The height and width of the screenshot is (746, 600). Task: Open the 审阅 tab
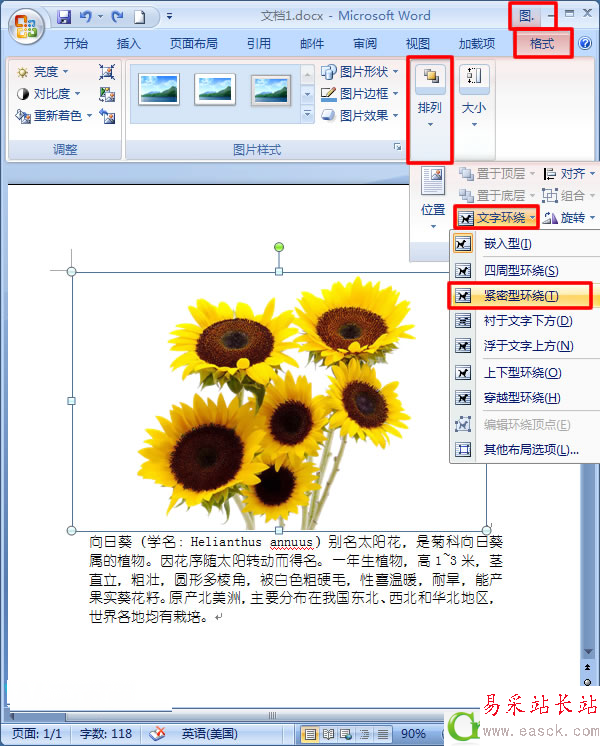[365, 44]
